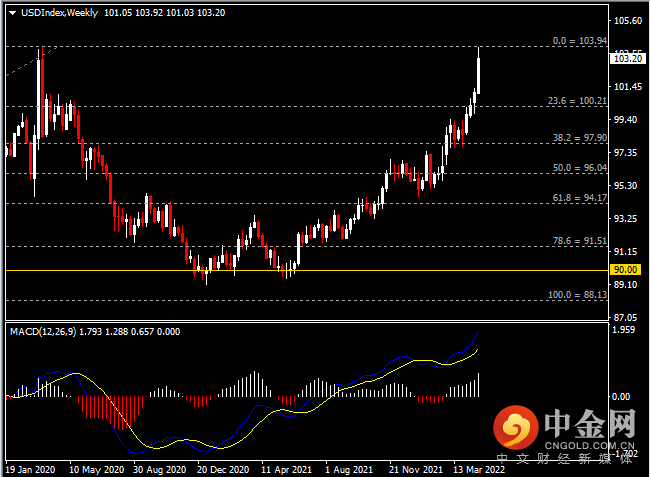The height and width of the screenshot is (477, 650).
Task: Click the 50.0 = 96.04 Fibonacci level
Action: [x=580, y=168]
